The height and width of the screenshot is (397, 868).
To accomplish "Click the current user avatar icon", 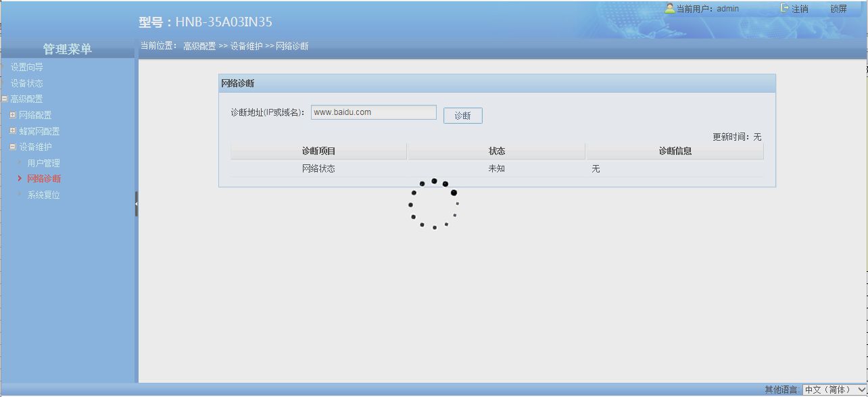I will pyautogui.click(x=669, y=9).
